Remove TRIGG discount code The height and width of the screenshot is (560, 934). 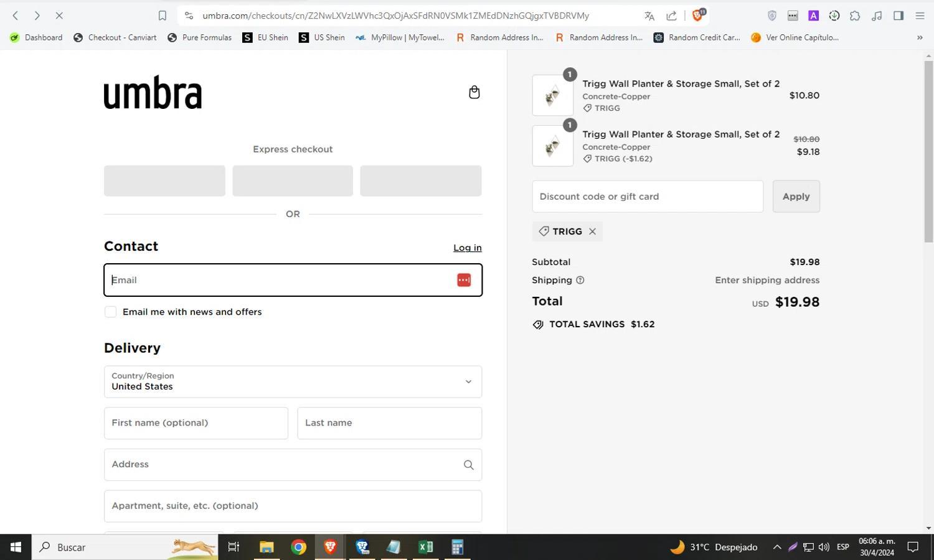(592, 231)
